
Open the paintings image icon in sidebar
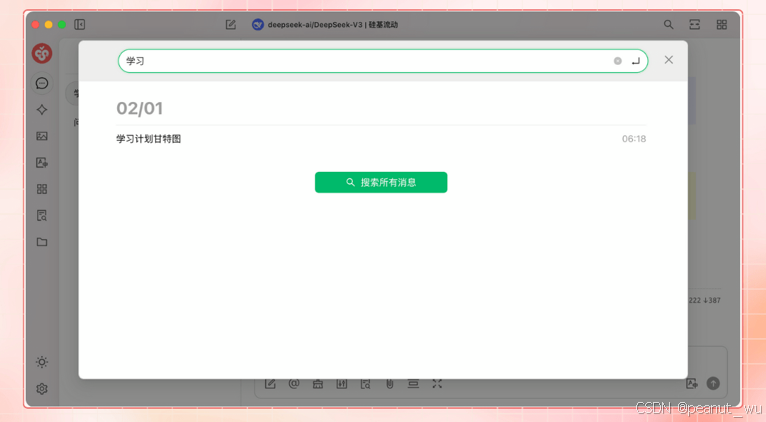42,136
